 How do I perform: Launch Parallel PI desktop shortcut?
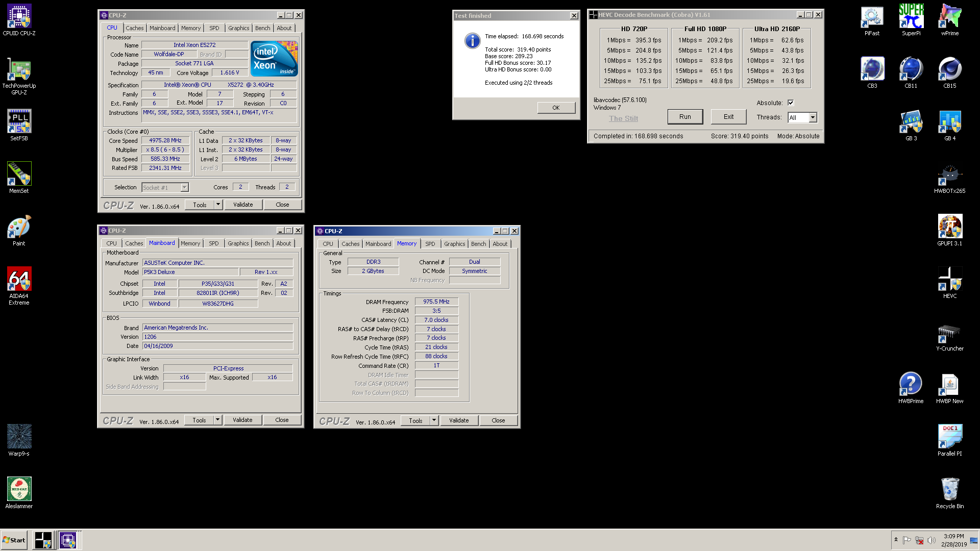tap(950, 441)
